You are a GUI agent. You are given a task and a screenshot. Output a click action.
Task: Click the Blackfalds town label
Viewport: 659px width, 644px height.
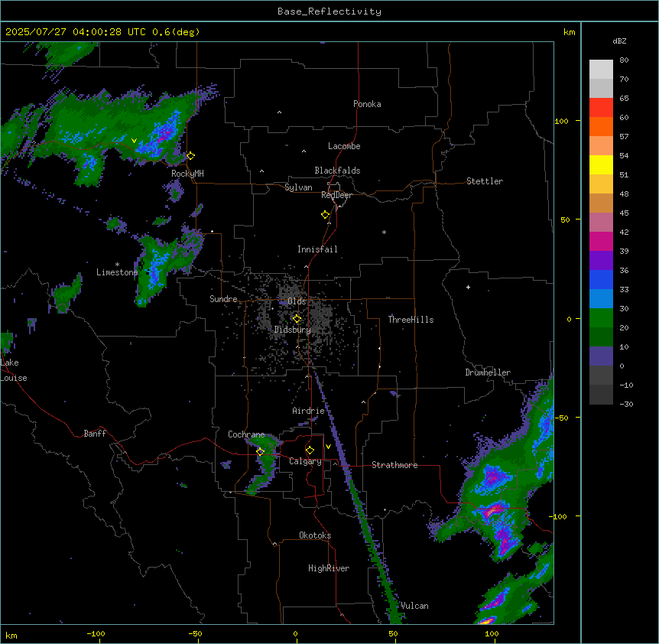click(337, 171)
